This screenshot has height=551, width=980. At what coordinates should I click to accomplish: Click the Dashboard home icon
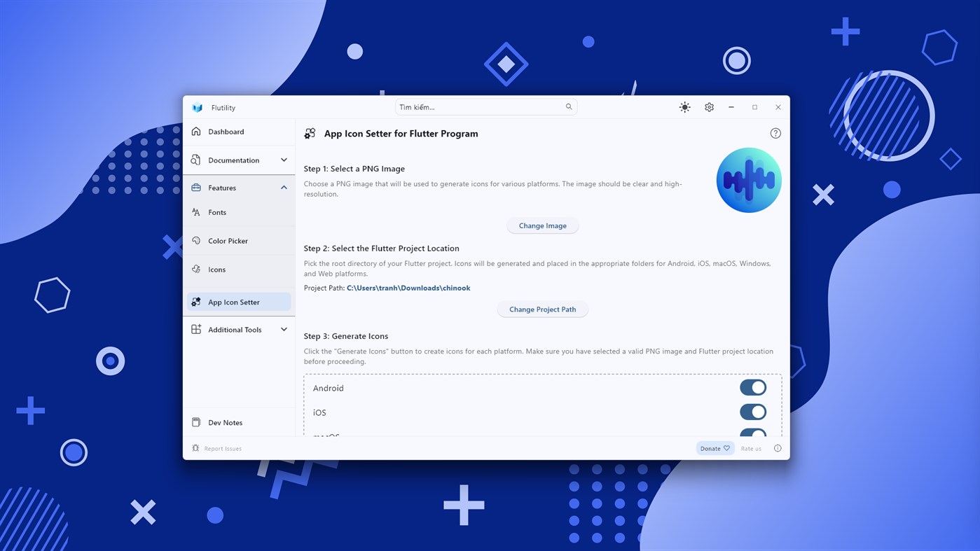click(x=196, y=132)
